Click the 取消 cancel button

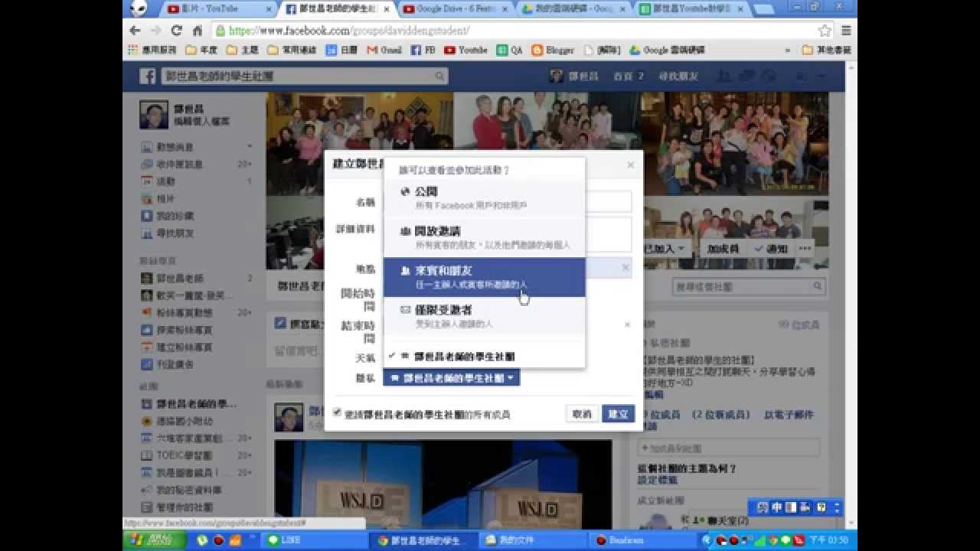pos(582,414)
